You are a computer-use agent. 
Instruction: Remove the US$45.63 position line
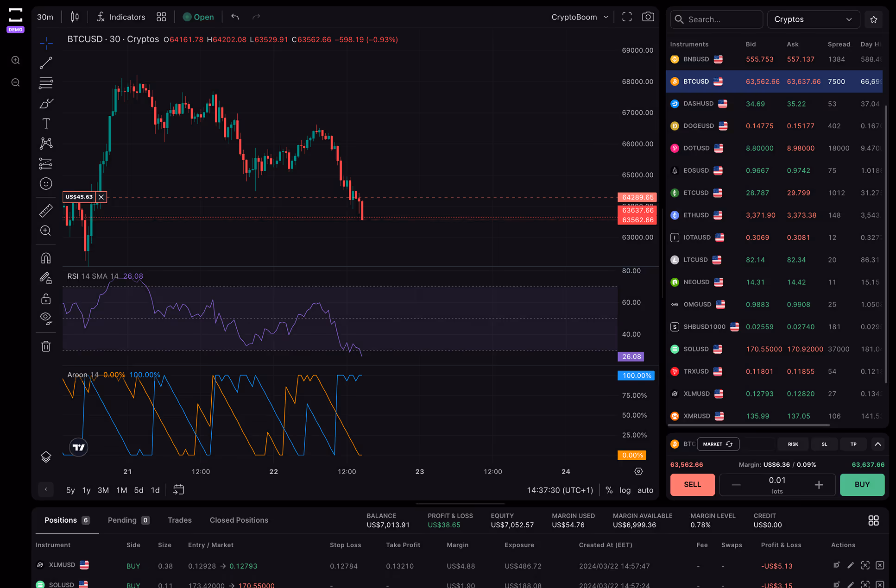pos(101,197)
